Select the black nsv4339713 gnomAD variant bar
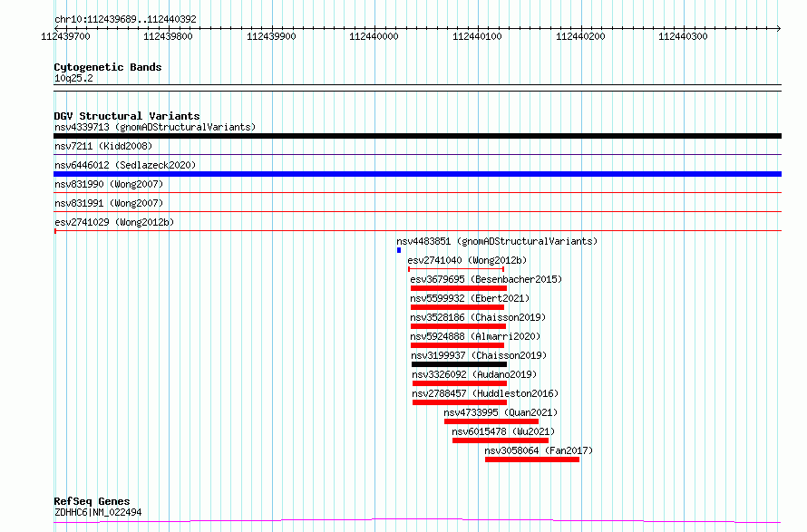This screenshot has width=807, height=532. pos(417,136)
